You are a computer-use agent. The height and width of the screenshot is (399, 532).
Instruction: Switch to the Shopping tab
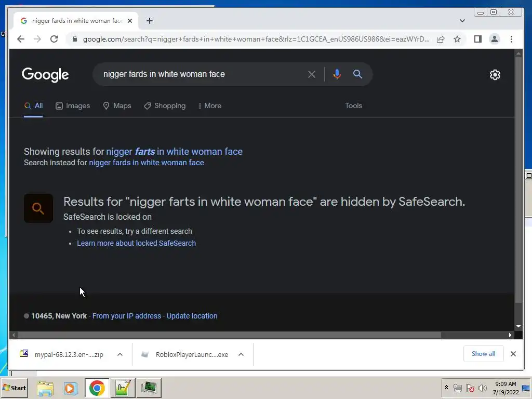165,106
